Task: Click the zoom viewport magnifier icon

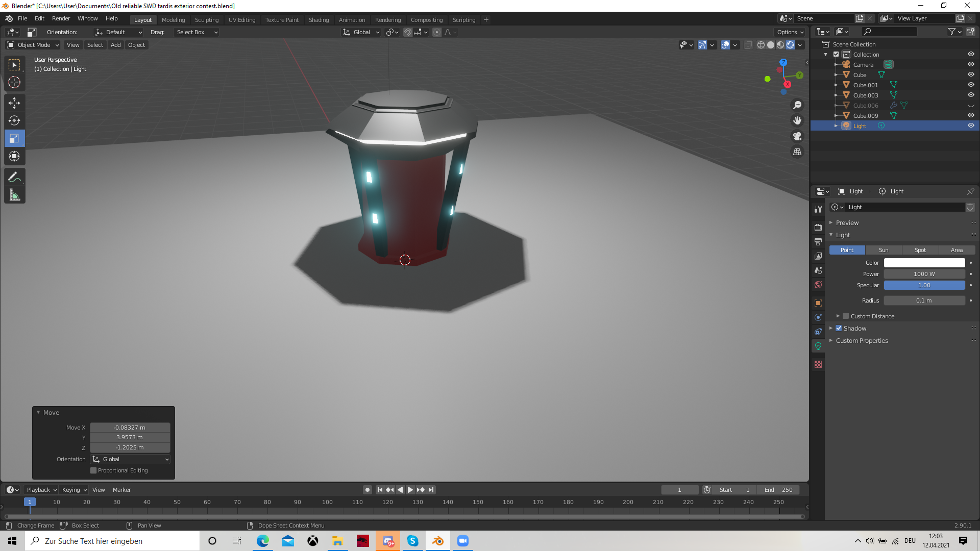Action: coord(797,105)
